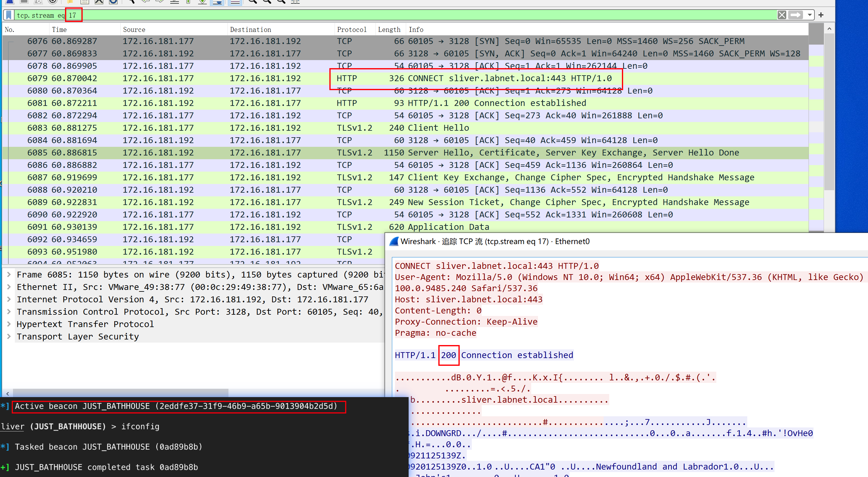Screen dimensions: 868x477
Task: Click details pane horizontal scrollbar left arrow
Action: [x=7, y=393]
